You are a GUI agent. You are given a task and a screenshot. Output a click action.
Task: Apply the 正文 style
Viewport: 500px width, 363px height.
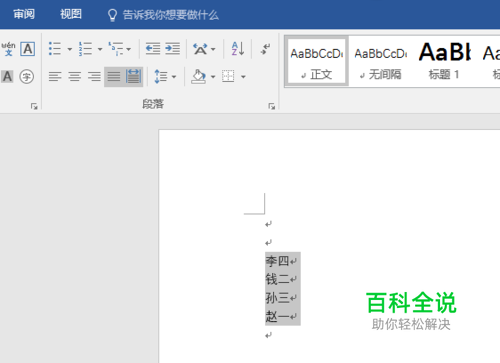point(317,61)
